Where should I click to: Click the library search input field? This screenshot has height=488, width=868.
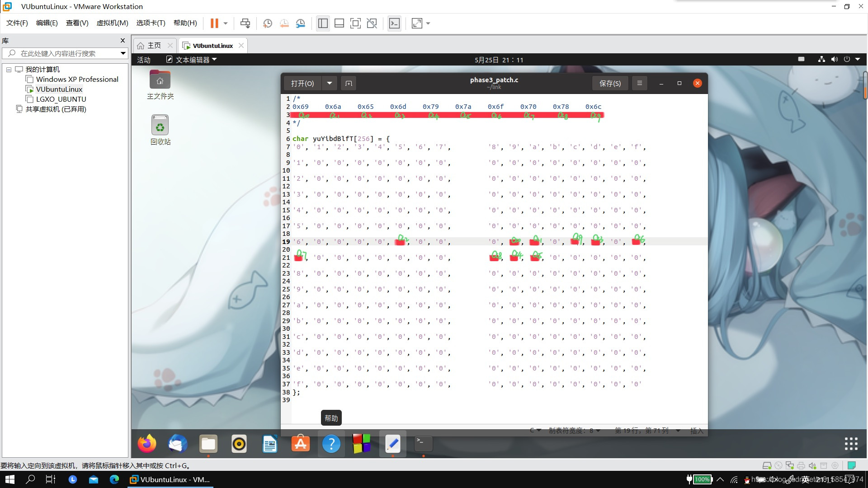tap(66, 53)
